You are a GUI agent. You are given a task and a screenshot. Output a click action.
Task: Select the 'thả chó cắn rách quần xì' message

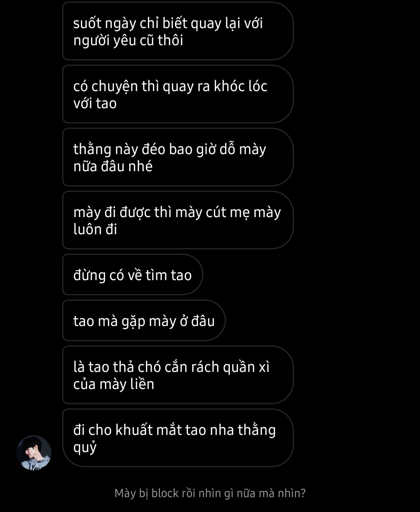pyautogui.click(x=178, y=375)
